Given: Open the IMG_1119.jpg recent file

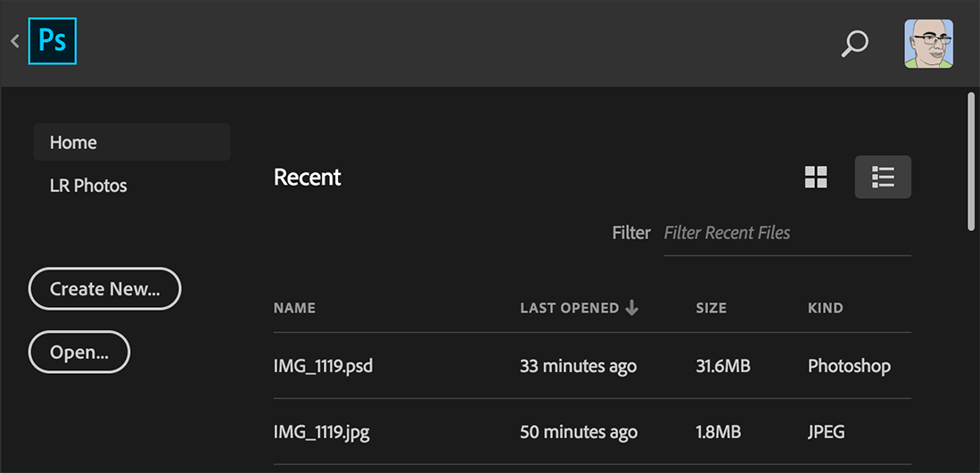Looking at the screenshot, I should coord(592,432).
